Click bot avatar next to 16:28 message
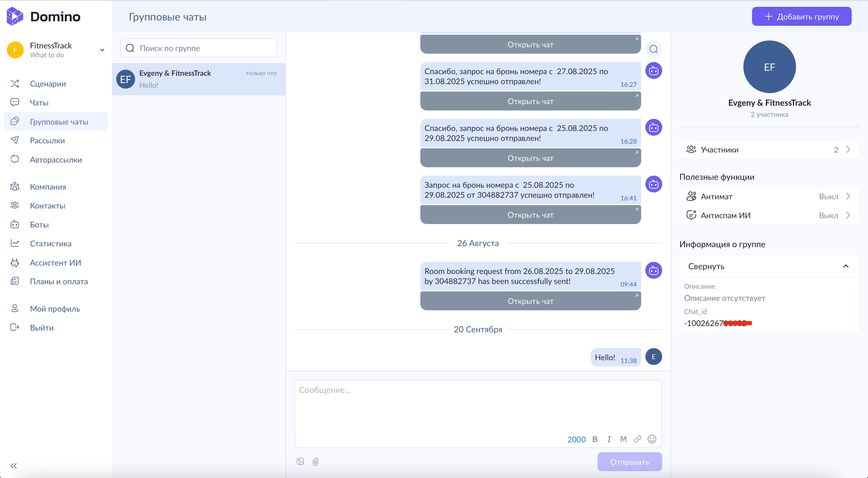The width and height of the screenshot is (868, 478). [653, 128]
